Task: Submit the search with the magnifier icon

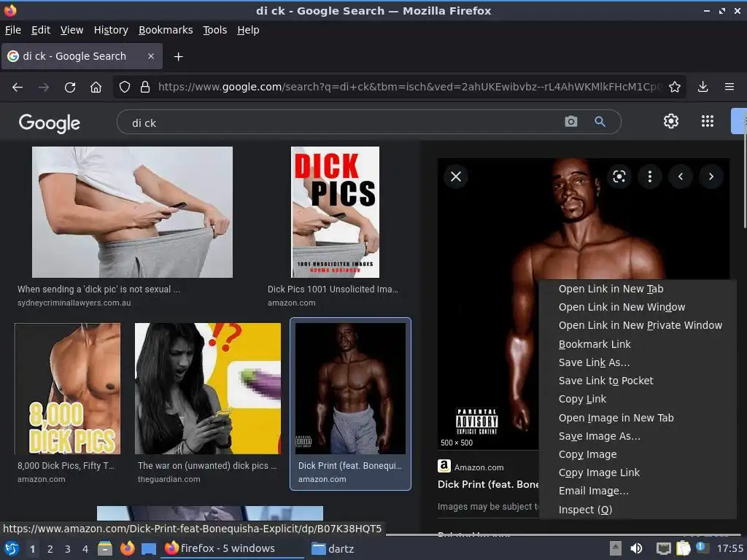Action: 600,122
